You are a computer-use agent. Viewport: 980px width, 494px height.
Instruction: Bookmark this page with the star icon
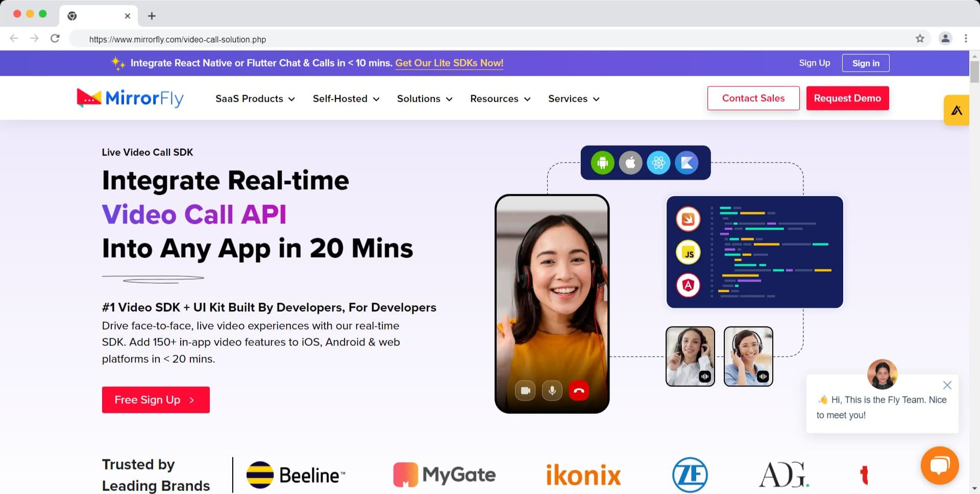(x=920, y=38)
